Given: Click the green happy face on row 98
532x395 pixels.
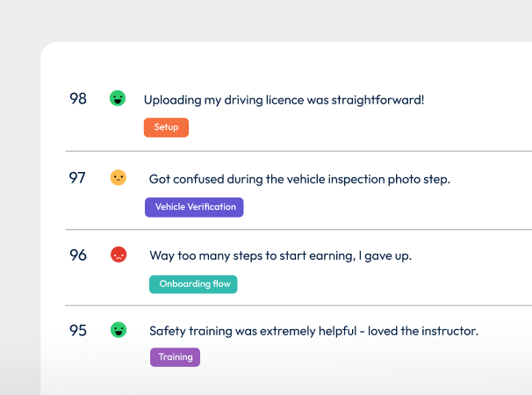Looking at the screenshot, I should tap(118, 98).
